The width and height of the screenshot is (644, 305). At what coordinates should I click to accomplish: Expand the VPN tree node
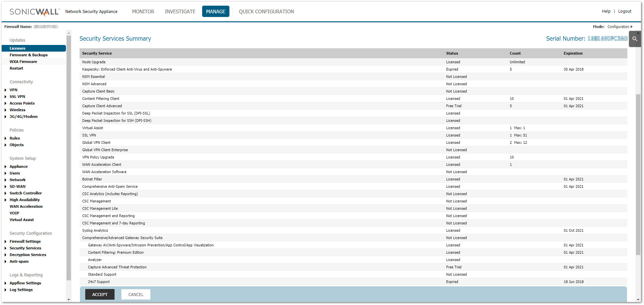click(6, 90)
